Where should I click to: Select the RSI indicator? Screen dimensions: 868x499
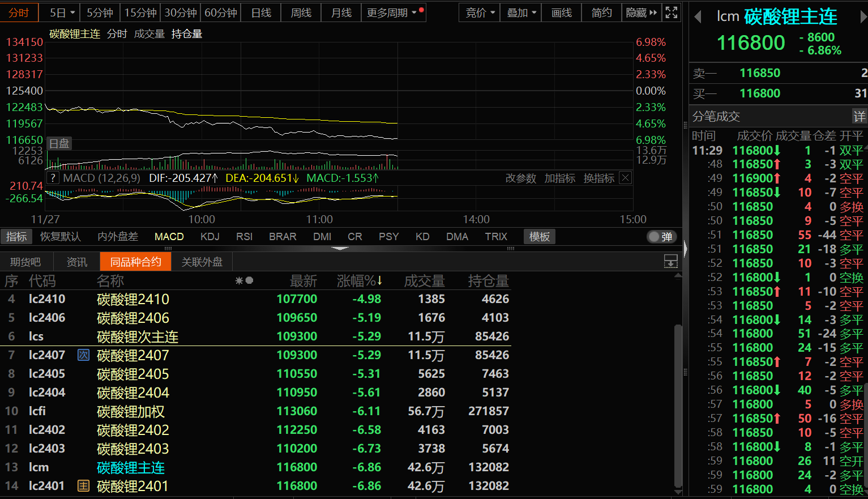point(245,237)
